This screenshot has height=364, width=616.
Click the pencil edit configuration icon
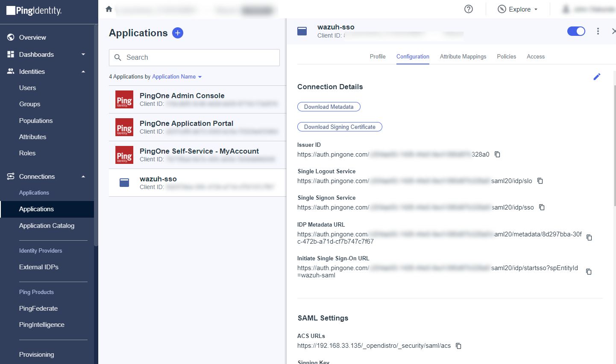point(597,77)
